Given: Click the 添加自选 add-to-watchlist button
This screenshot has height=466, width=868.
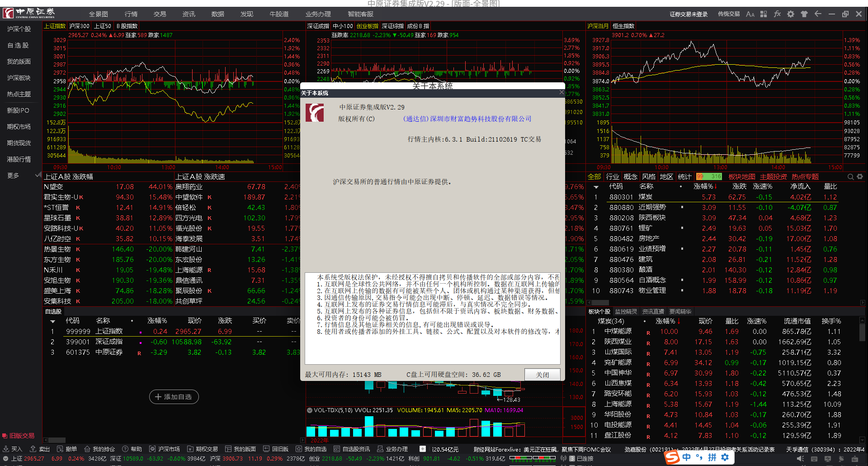Looking at the screenshot, I should 174,397.
